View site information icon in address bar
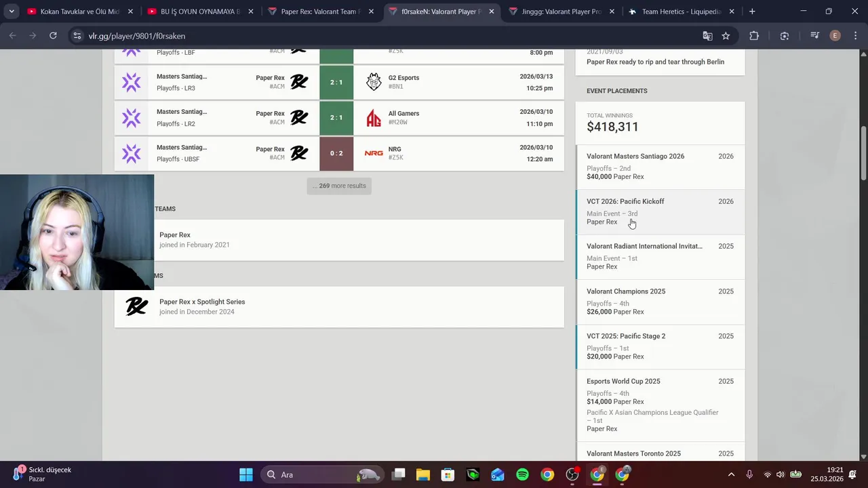Image resolution: width=868 pixels, height=488 pixels. click(x=77, y=36)
